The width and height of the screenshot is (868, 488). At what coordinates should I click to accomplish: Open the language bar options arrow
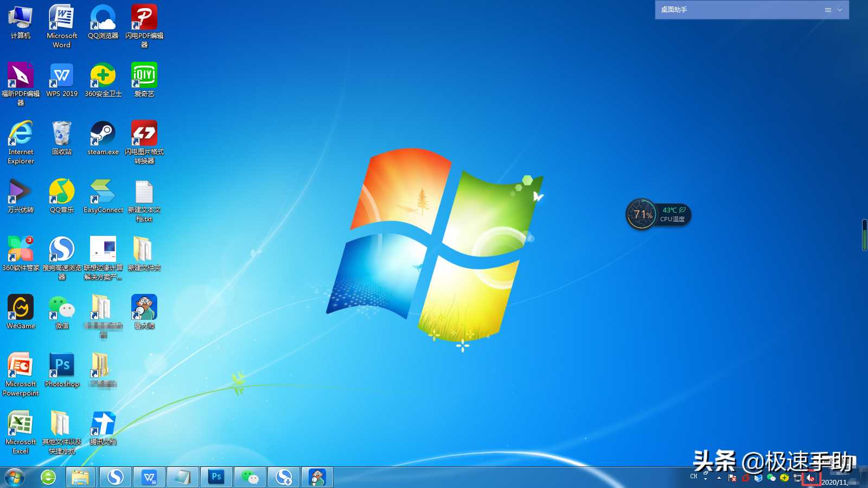pos(705,479)
